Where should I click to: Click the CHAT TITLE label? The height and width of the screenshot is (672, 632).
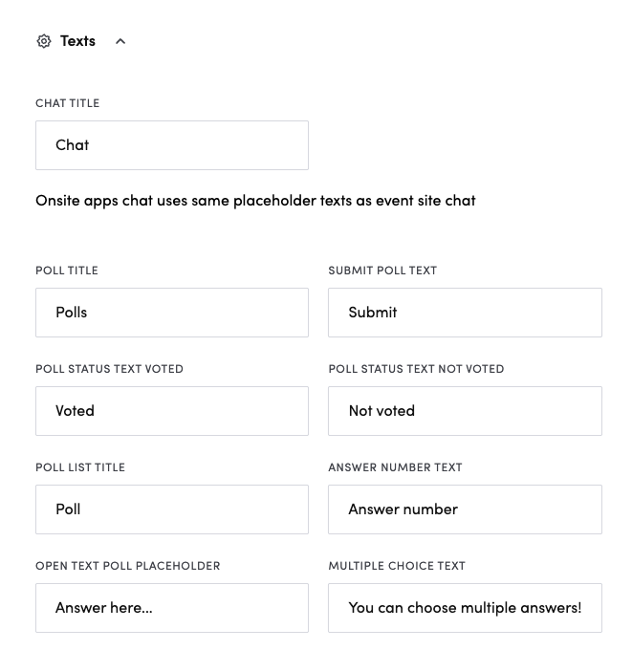(x=67, y=103)
